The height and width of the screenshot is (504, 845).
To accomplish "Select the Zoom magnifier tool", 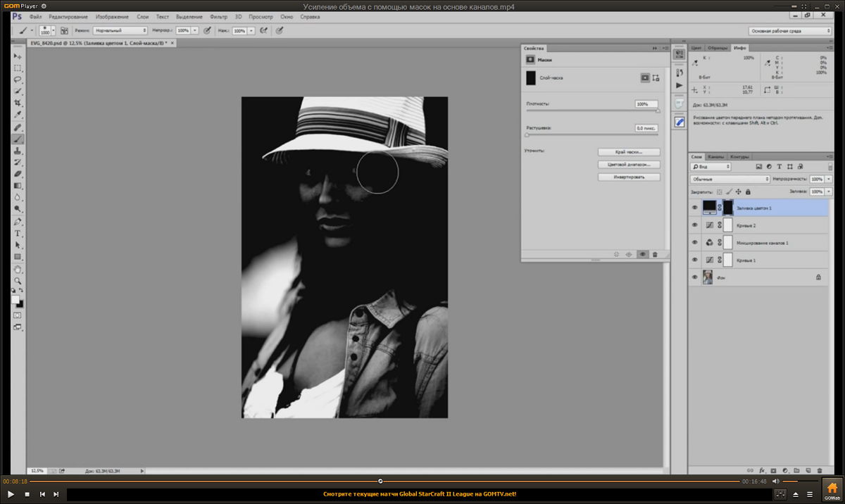I will tap(18, 280).
